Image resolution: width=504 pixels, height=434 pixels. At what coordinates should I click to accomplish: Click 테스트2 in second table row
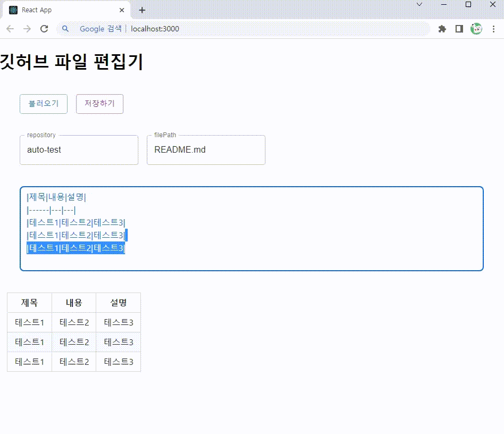click(74, 342)
